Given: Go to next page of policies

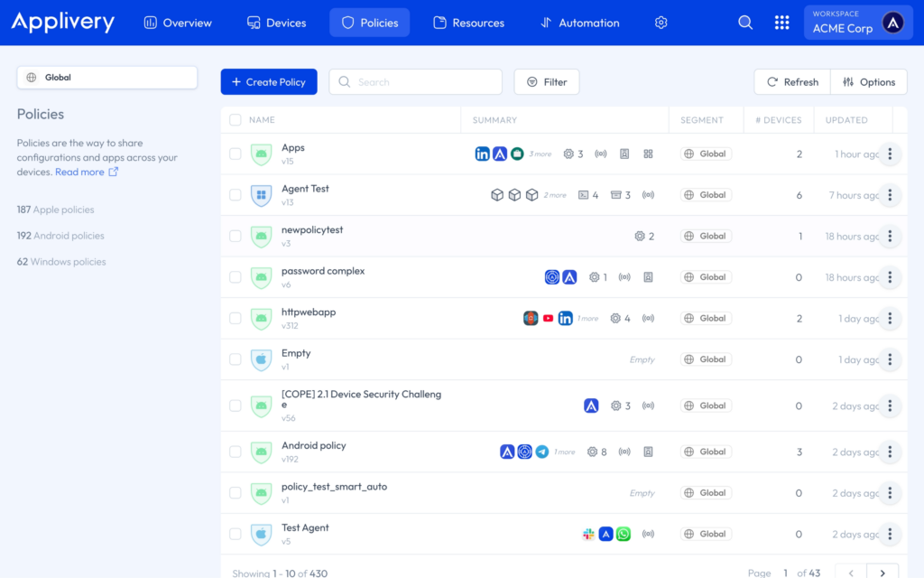Looking at the screenshot, I should pyautogui.click(x=882, y=573).
